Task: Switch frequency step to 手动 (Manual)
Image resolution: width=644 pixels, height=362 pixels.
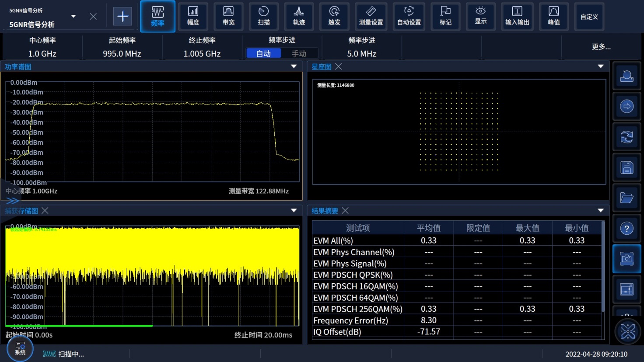Action: [299, 53]
